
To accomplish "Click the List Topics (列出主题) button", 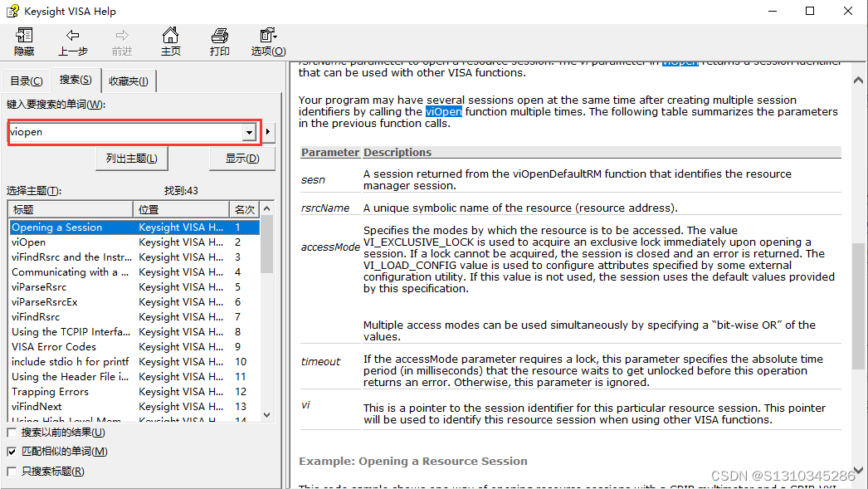I will 132,159.
